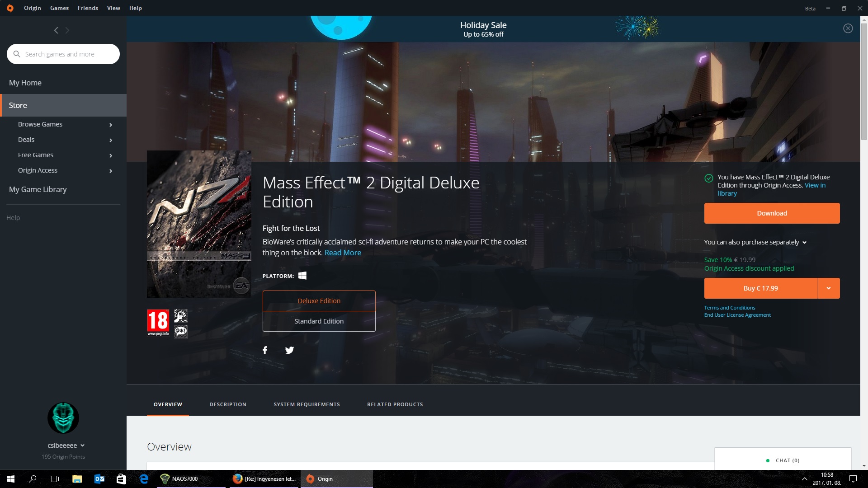Screen dimensions: 868x488
Task: Switch to System Requirements tab
Action: (x=307, y=404)
